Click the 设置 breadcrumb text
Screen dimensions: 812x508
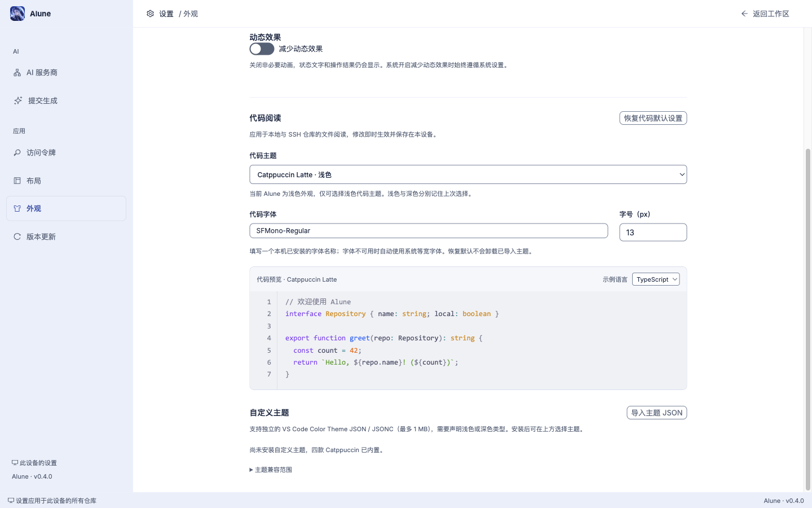166,14
